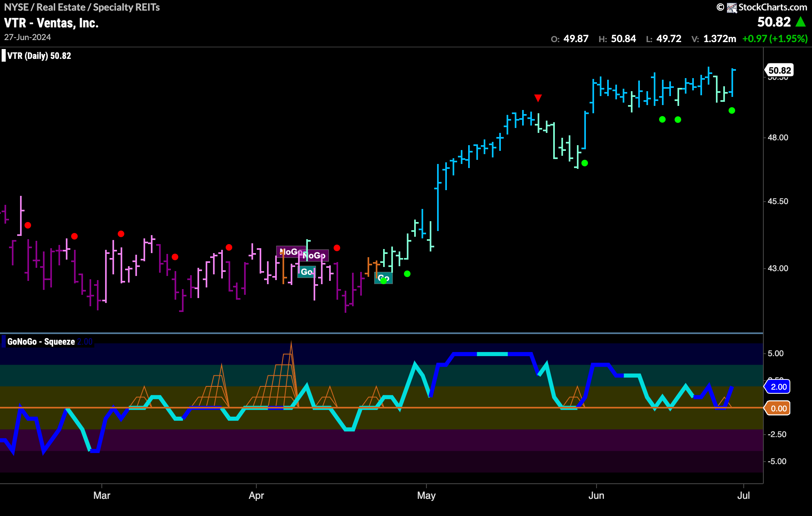Click the 5.00 oscillator axis label
The height and width of the screenshot is (516, 812).
(x=776, y=354)
